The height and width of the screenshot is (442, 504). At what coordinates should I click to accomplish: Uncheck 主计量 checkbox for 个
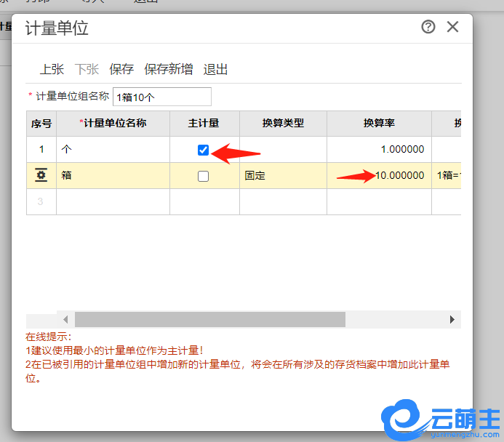click(x=204, y=150)
